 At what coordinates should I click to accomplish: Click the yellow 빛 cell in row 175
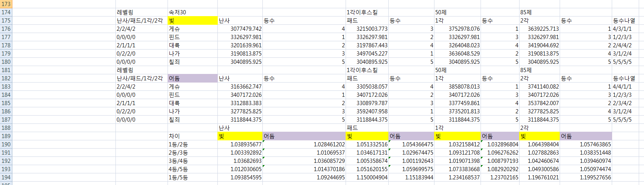[x=192, y=21]
